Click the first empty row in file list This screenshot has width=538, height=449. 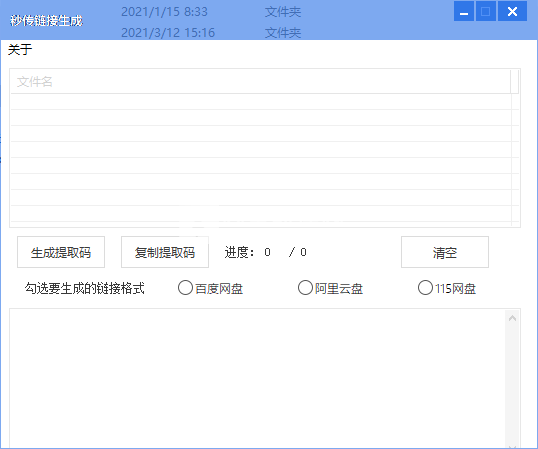click(x=260, y=102)
